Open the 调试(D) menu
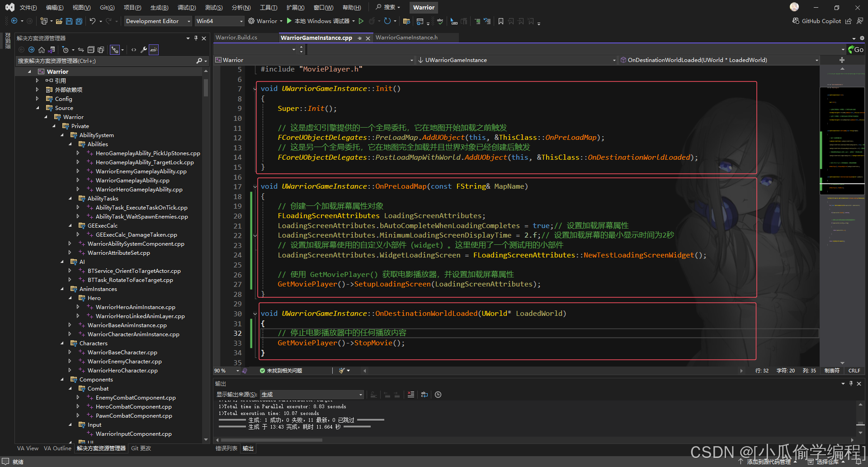Screen dimensions: 868x467 [186, 7]
